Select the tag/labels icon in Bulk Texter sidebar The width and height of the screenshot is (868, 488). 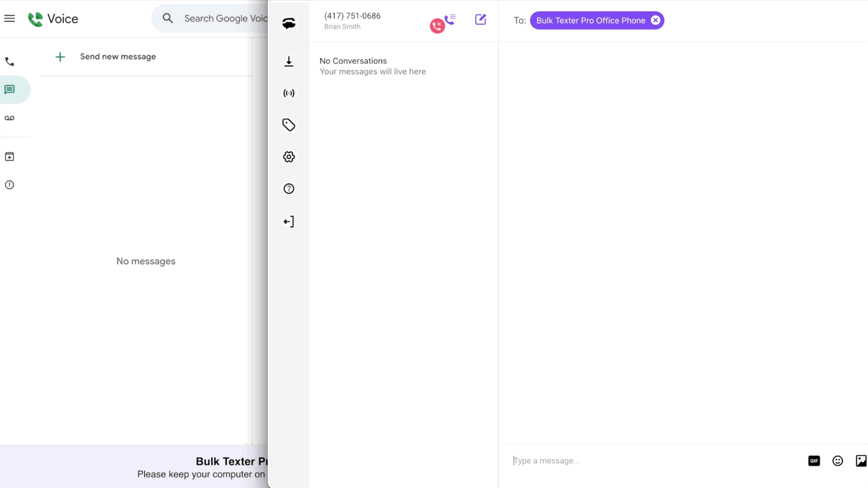pyautogui.click(x=289, y=125)
